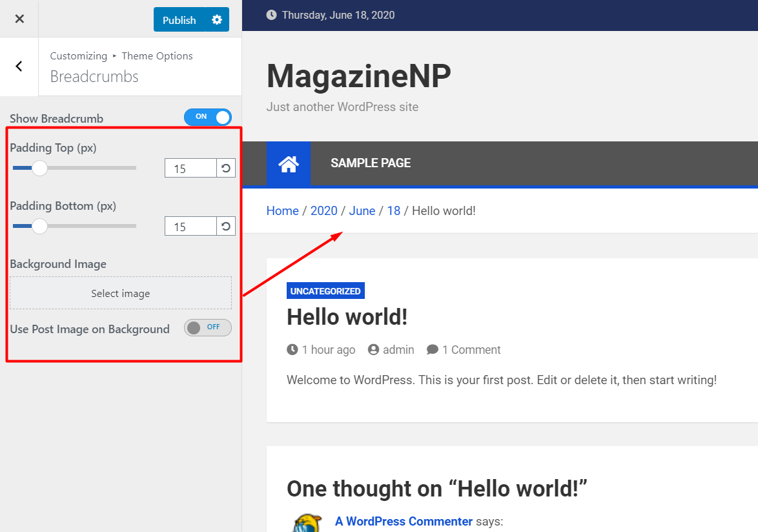The width and height of the screenshot is (758, 532).
Task: Go back using the left chevron arrow
Action: [19, 66]
